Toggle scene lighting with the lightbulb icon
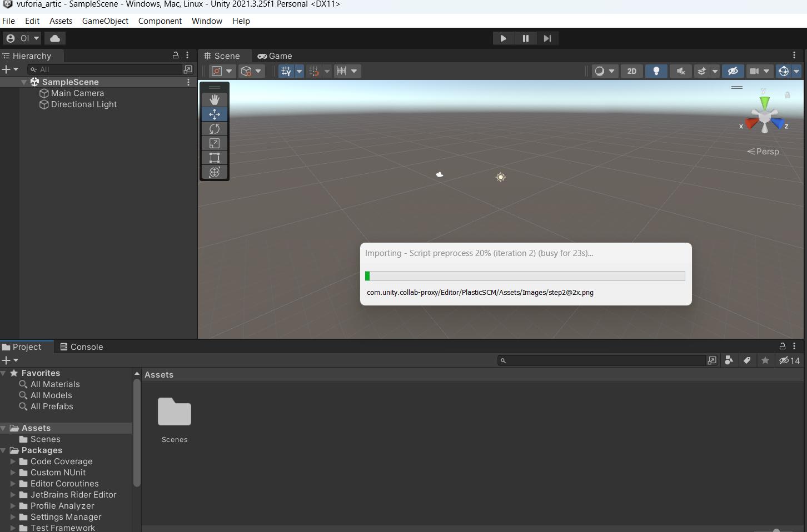 coord(656,71)
